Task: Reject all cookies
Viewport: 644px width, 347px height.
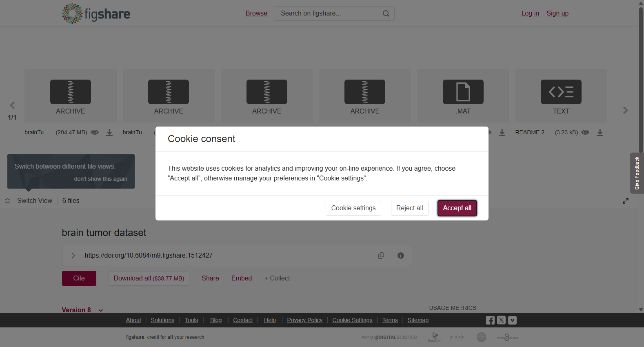Action: pyautogui.click(x=409, y=208)
